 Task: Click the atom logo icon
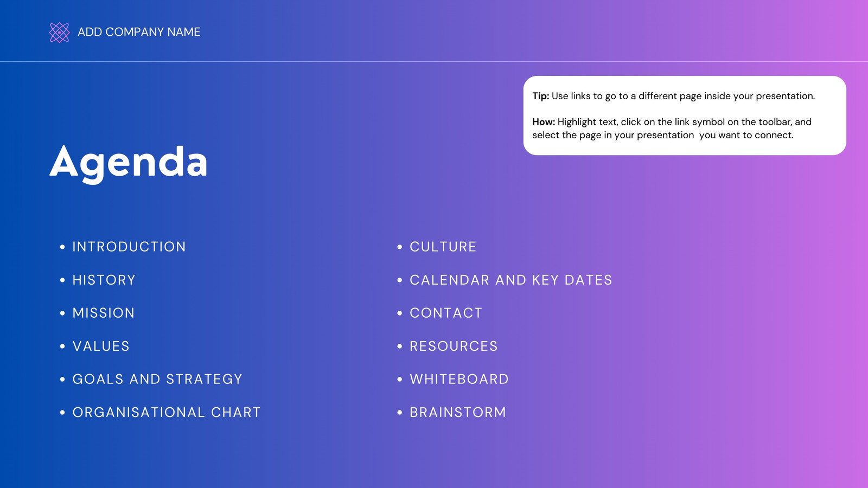pos(59,33)
